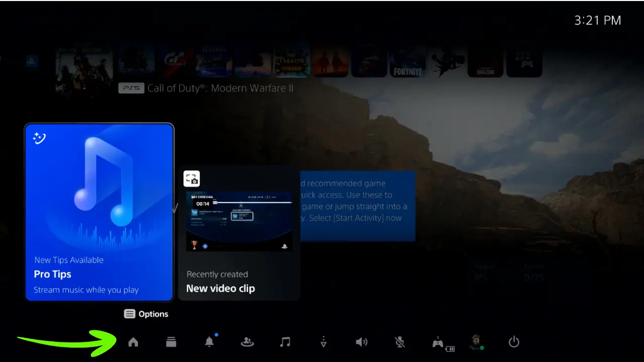Select the Fortnite game tile
Image resolution: width=644 pixels, height=362 pixels.
click(x=408, y=63)
